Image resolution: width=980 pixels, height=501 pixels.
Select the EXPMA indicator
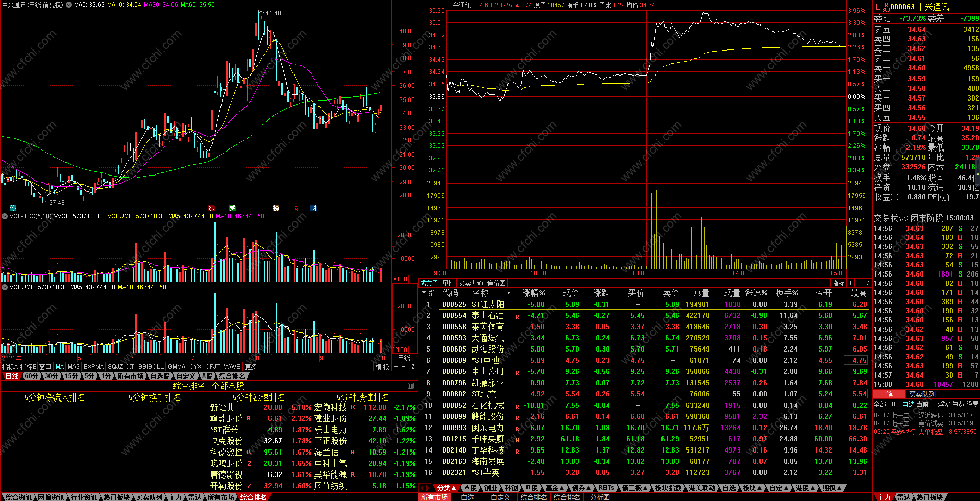pyautogui.click(x=93, y=367)
